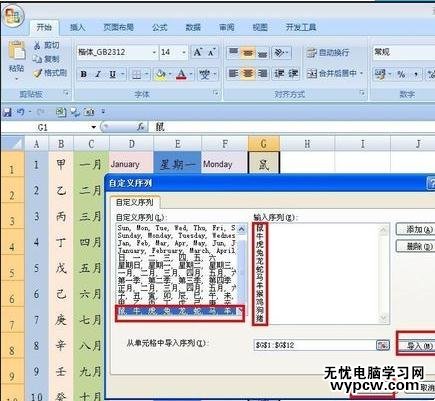This screenshot has height=401, width=435.
Task: Click the 删除 (Delete) button in the dialog
Action: 416,246
